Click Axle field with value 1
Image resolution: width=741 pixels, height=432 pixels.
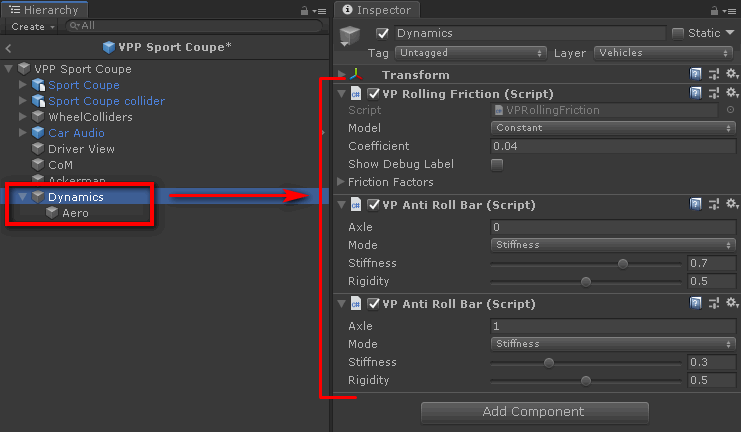(x=613, y=326)
